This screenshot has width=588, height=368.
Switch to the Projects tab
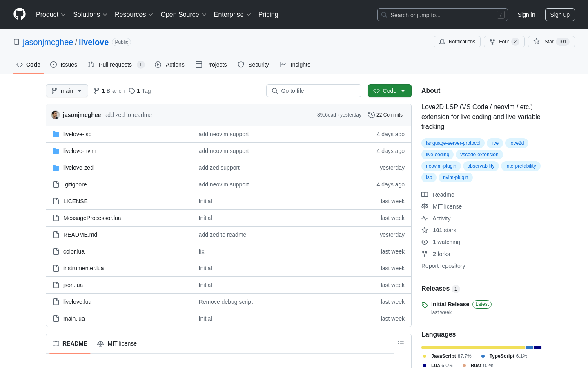click(x=211, y=65)
